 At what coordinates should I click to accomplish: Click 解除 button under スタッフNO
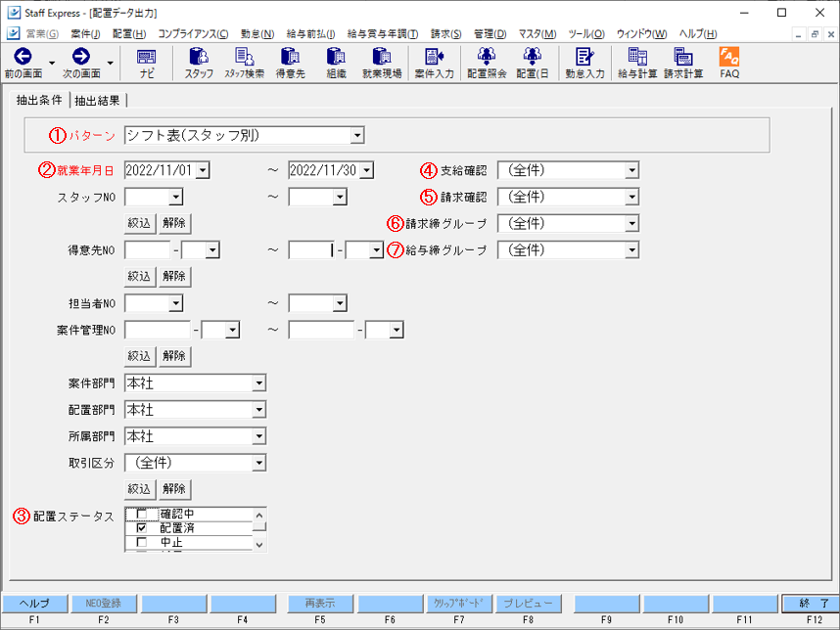[174, 223]
